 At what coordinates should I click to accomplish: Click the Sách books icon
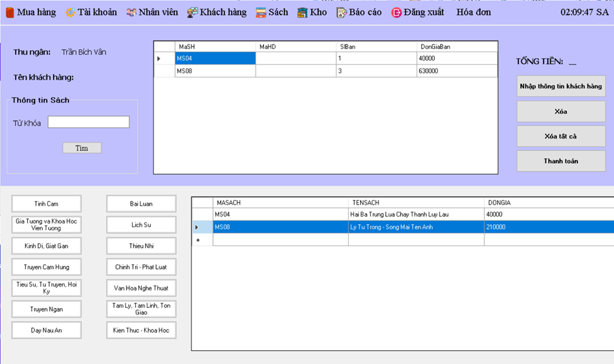coord(261,13)
